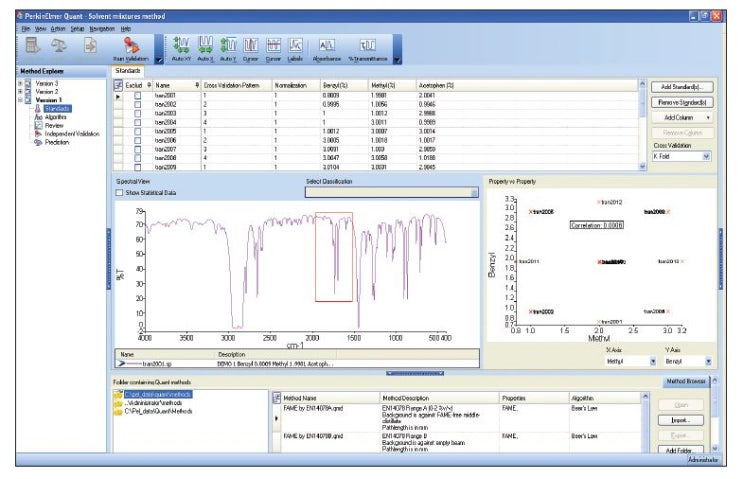This screenshot has width=743, height=479.
Task: Click the Prediction icon in Method Explorer
Action: [x=38, y=142]
